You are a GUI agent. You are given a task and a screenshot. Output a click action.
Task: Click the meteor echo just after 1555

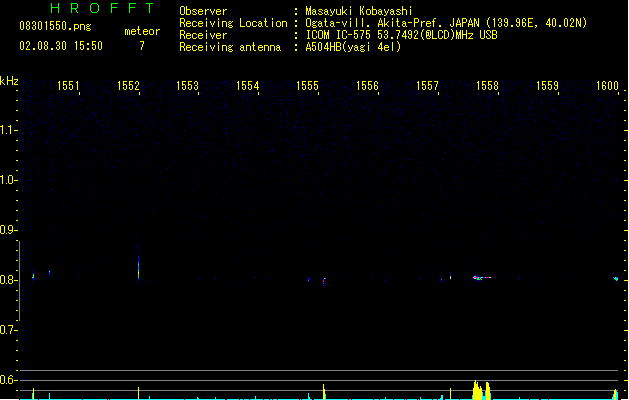pyautogui.click(x=324, y=280)
